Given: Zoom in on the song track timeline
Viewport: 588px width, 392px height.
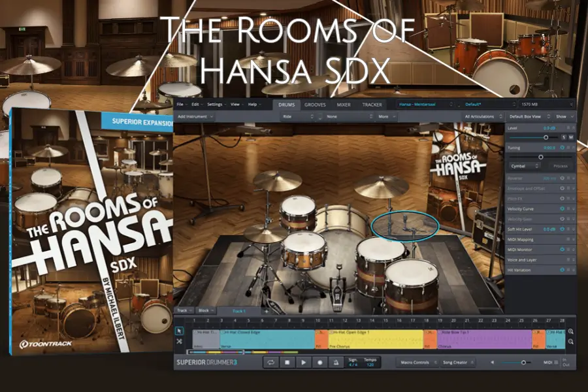Looking at the screenshot, I should [570, 332].
